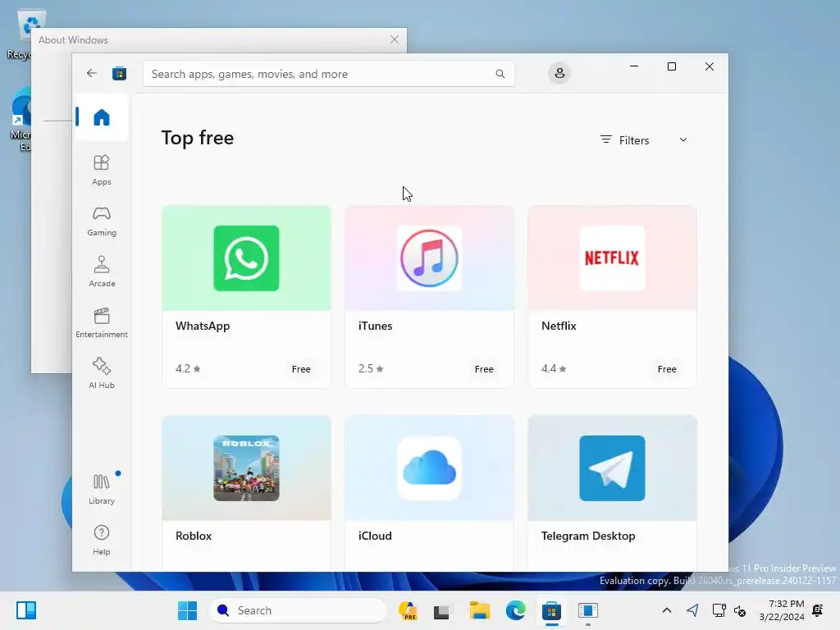Click the search apps input field
The width and height of the screenshot is (840, 630).
[x=328, y=74]
